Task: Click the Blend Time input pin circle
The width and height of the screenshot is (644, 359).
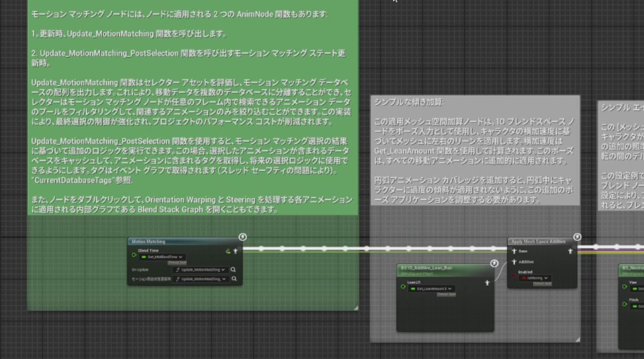Action: [134, 254]
